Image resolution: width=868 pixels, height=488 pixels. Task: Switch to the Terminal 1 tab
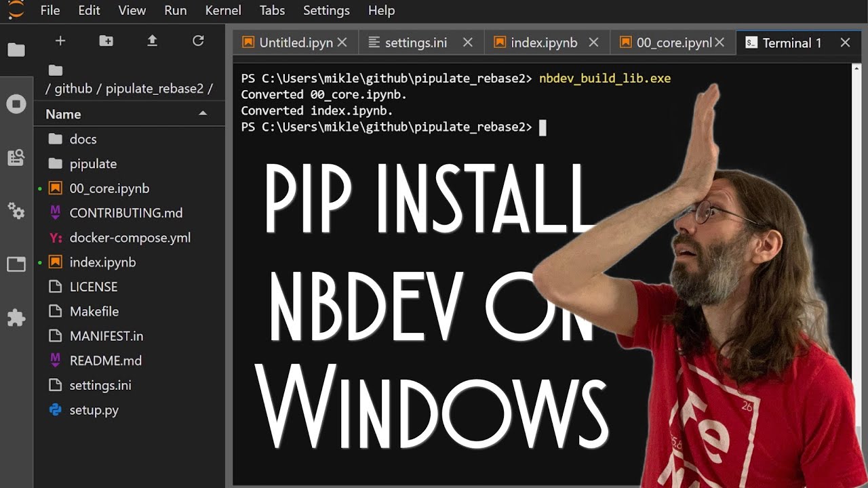coord(799,43)
